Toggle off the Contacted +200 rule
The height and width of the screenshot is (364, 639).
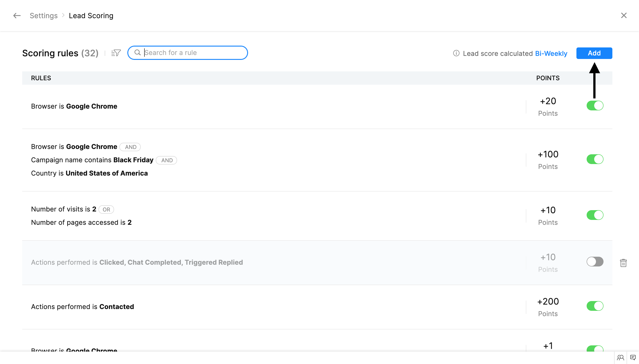point(595,306)
